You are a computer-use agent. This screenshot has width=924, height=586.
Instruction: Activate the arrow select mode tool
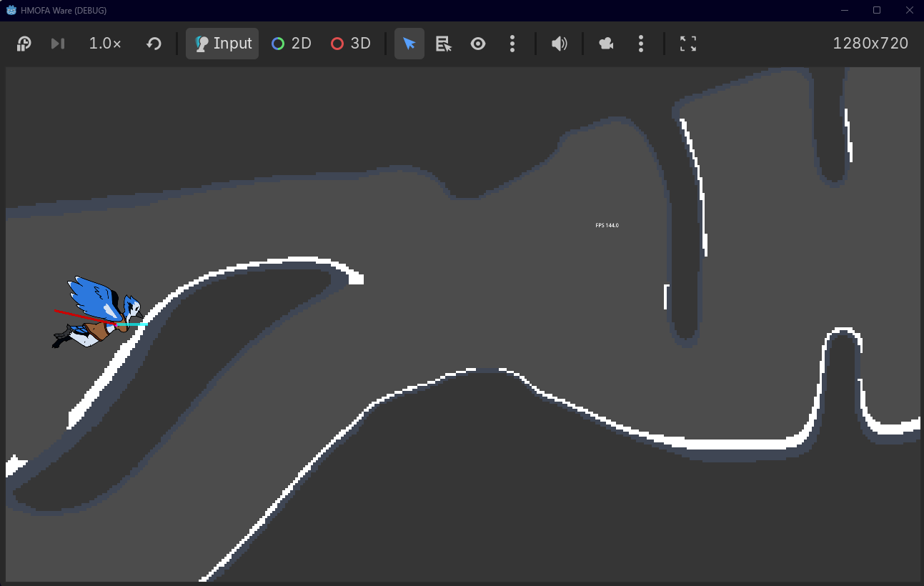pyautogui.click(x=409, y=44)
